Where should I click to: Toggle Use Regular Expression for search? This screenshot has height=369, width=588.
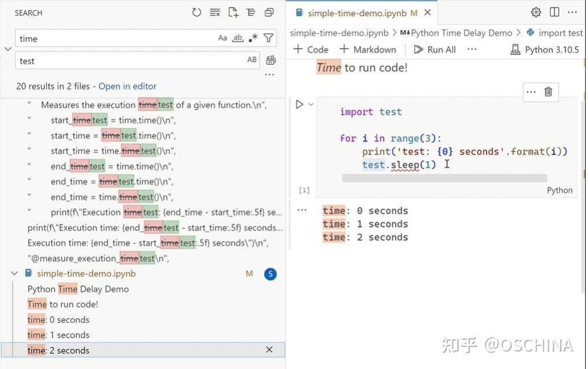click(253, 38)
